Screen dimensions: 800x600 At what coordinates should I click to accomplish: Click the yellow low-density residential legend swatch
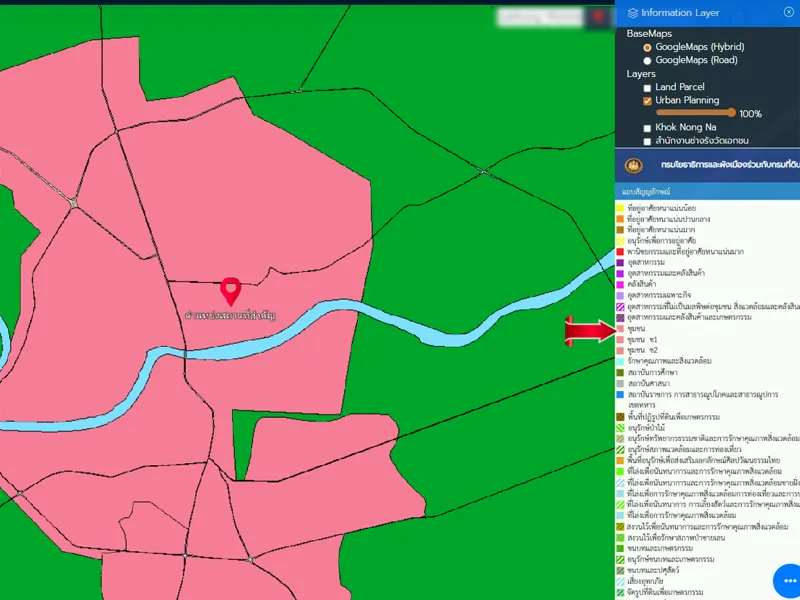(x=620, y=207)
